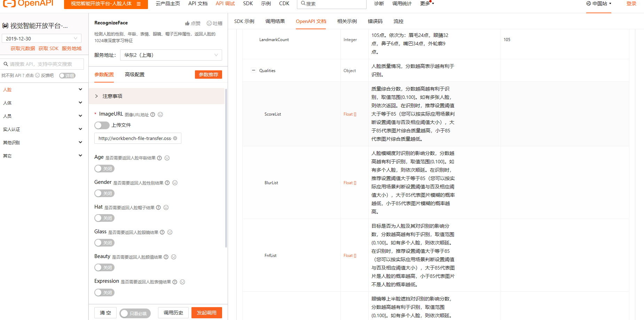The height and width of the screenshot is (320, 644).
Task: Click the platform icon beside 视觉智能开放平台
Action: 5,26
